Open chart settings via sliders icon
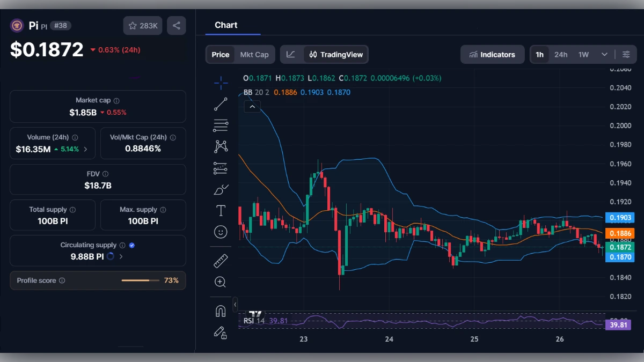This screenshot has height=362, width=644. pos(627,54)
